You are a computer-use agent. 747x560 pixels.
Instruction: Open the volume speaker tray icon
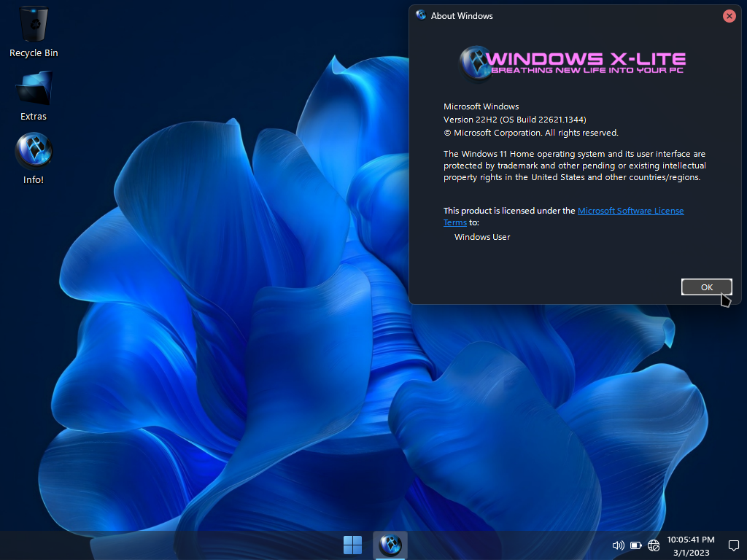(x=618, y=545)
